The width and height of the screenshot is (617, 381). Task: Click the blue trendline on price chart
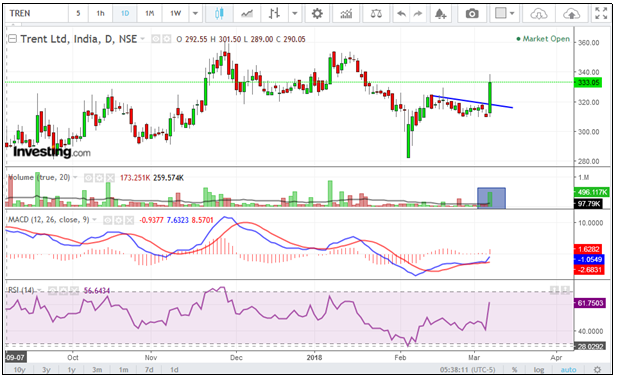(x=472, y=102)
